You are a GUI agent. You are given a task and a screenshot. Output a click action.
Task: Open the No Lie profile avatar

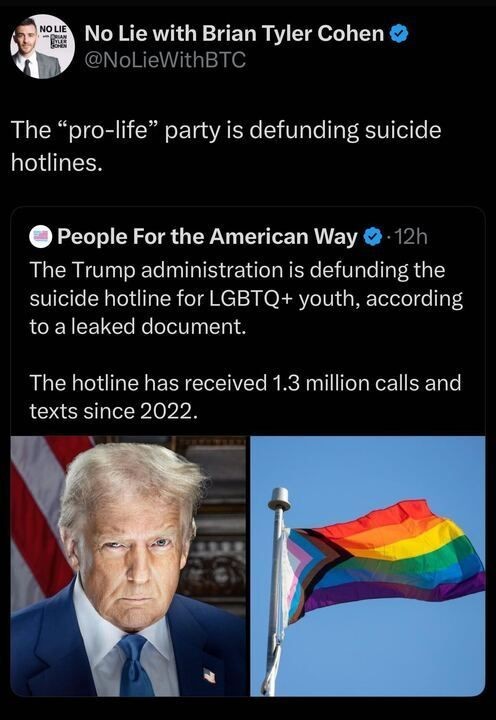click(42, 47)
